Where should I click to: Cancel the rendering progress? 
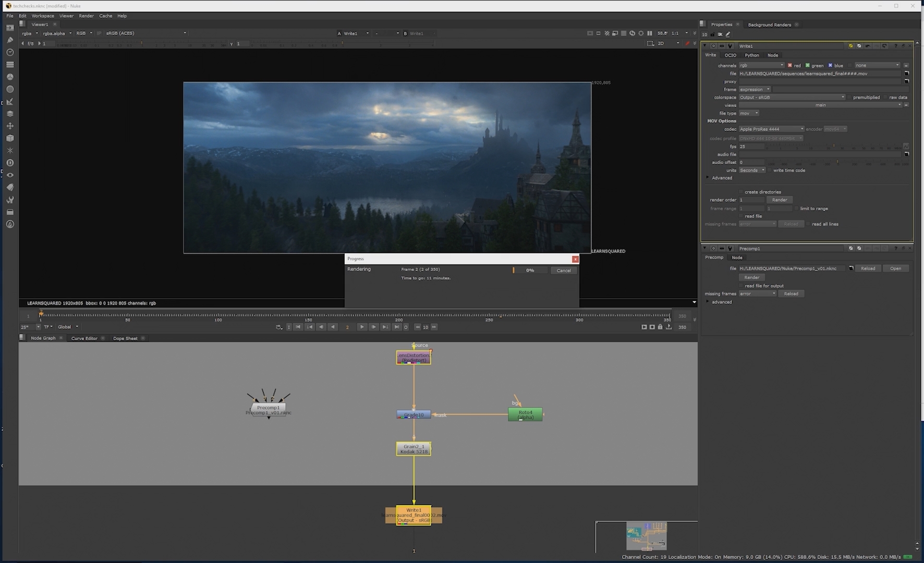[564, 271]
